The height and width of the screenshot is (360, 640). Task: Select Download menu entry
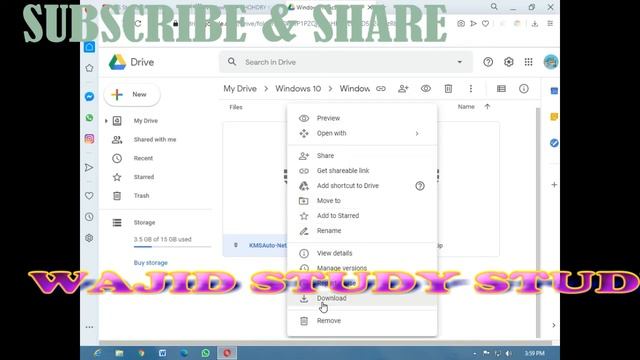coord(362,298)
